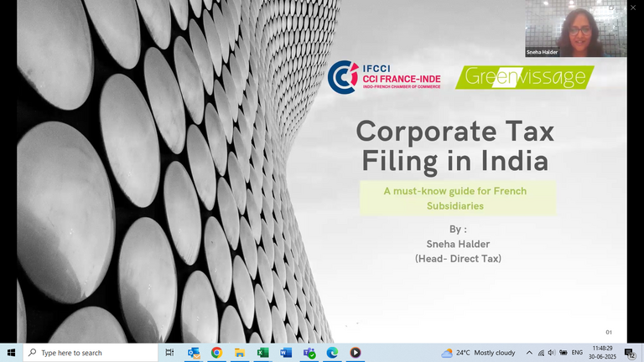The image size is (644, 362).
Task: Click the speaker volume tray icon
Action: click(x=552, y=353)
